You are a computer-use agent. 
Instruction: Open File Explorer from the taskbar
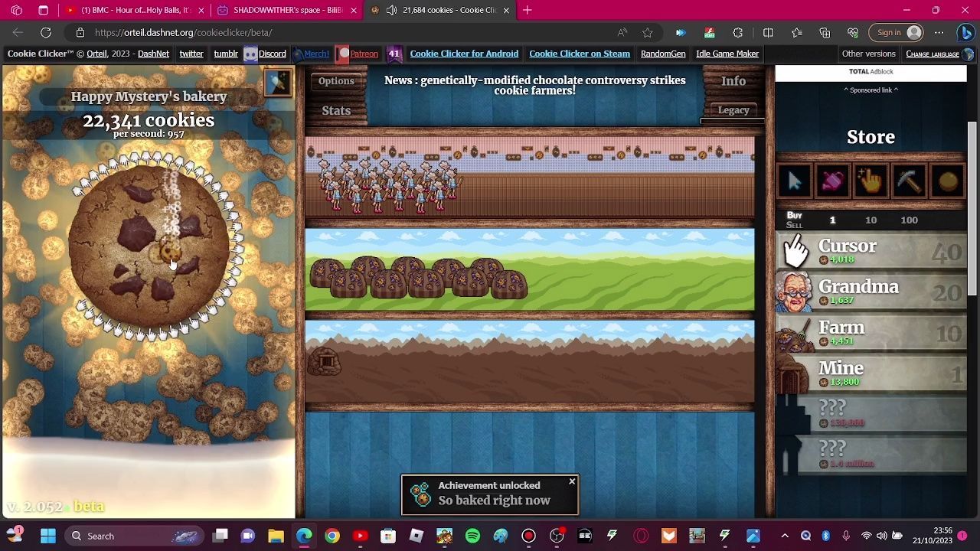276,536
